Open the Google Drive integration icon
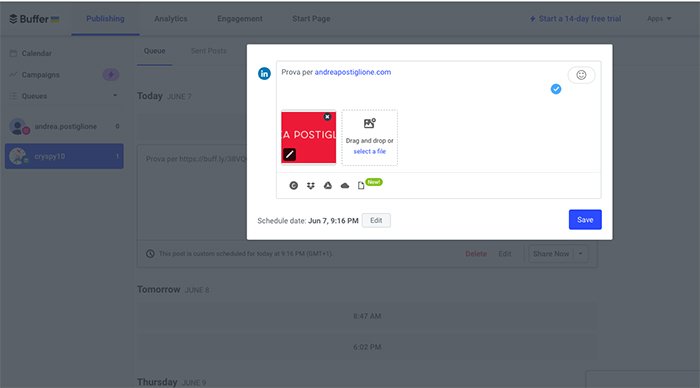 coord(328,185)
